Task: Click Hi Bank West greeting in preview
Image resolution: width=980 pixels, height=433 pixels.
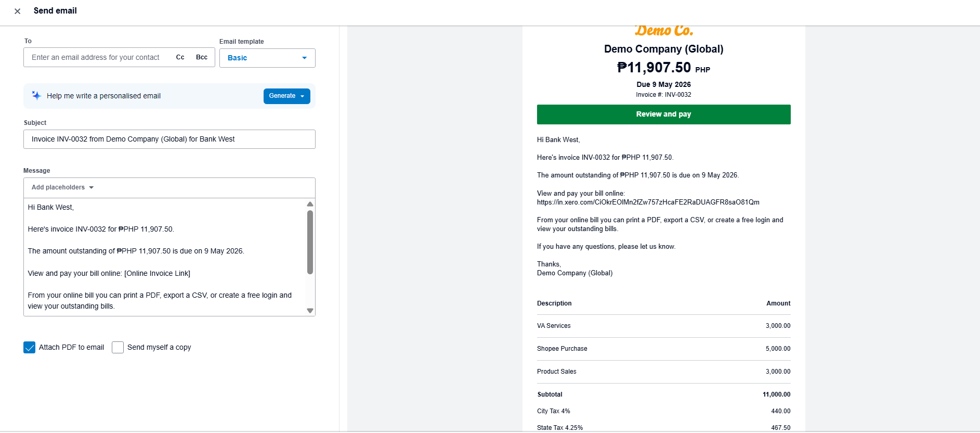Action: pyautogui.click(x=558, y=140)
